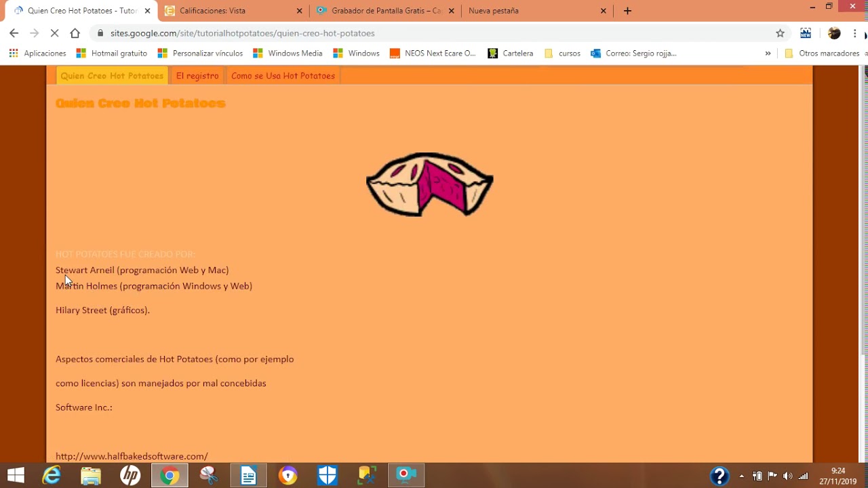Image resolution: width=868 pixels, height=488 pixels.
Task: Open the Otros marcadores folder
Action: [822, 54]
